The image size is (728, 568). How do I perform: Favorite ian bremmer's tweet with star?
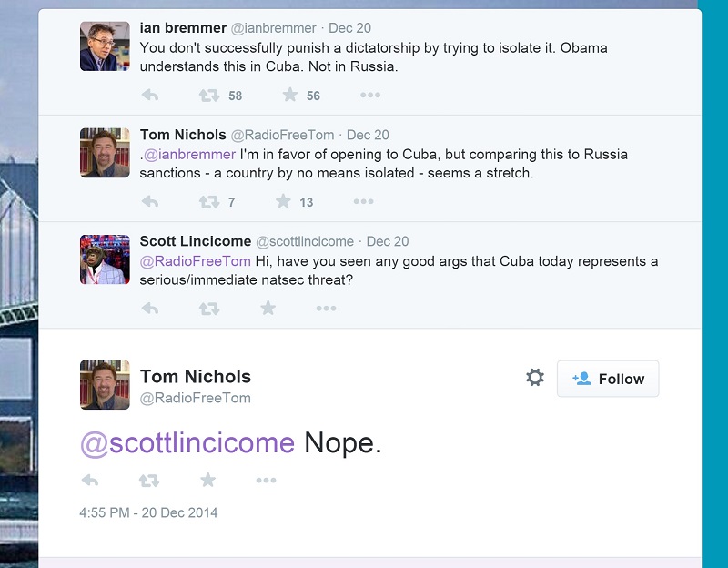289,96
